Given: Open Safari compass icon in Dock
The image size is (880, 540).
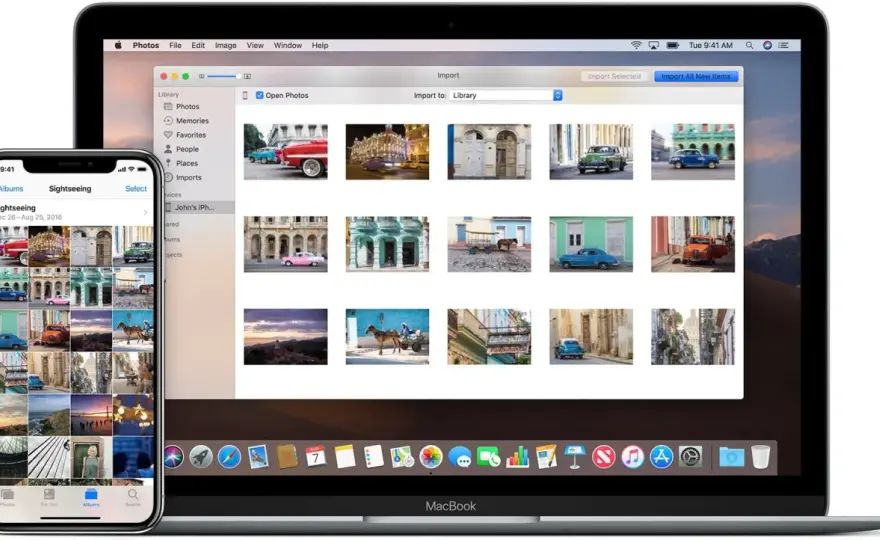Looking at the screenshot, I should (229, 457).
